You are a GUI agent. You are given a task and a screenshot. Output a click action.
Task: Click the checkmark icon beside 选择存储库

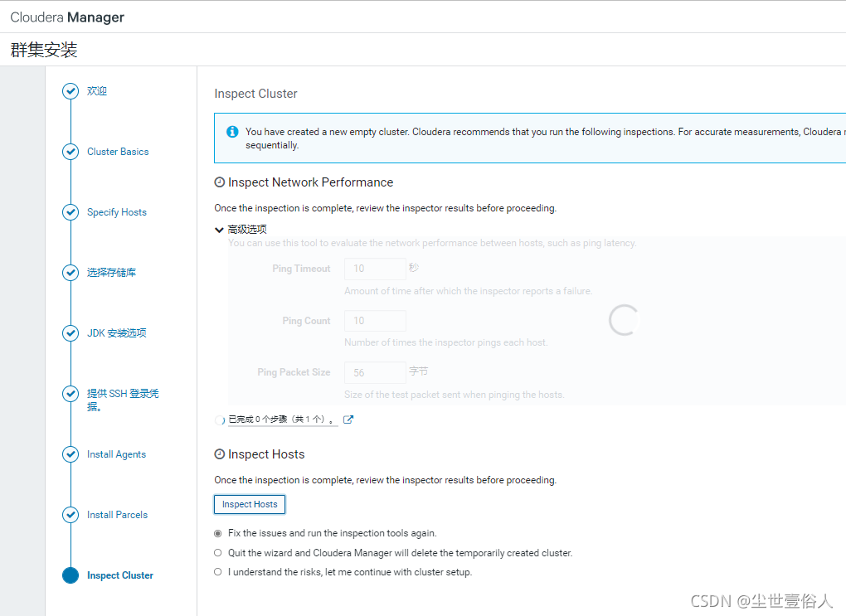pos(70,273)
